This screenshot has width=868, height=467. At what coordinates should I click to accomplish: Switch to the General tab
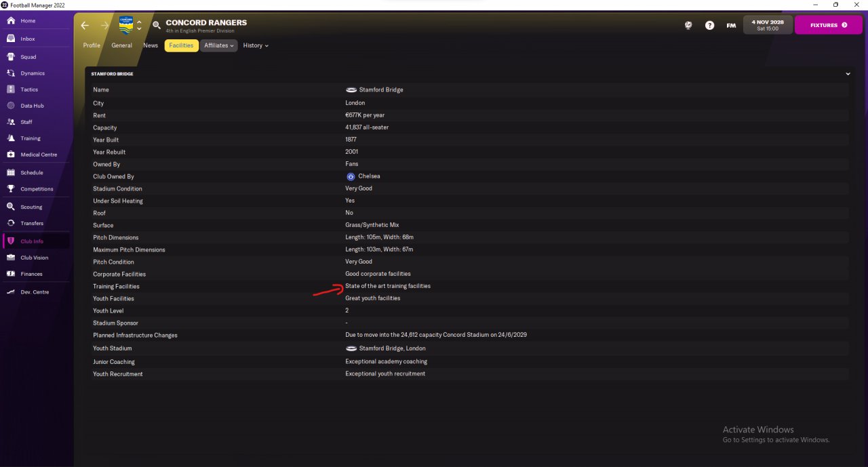[122, 45]
